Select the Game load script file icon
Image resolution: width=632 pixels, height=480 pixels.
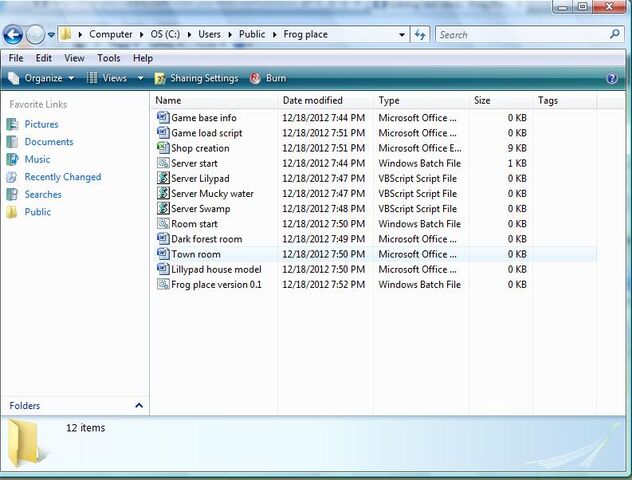163,133
